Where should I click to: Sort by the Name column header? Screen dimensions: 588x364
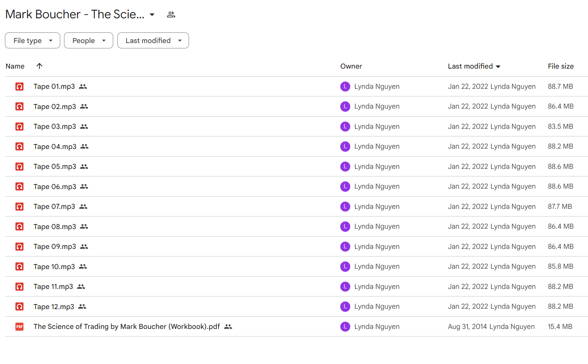15,66
